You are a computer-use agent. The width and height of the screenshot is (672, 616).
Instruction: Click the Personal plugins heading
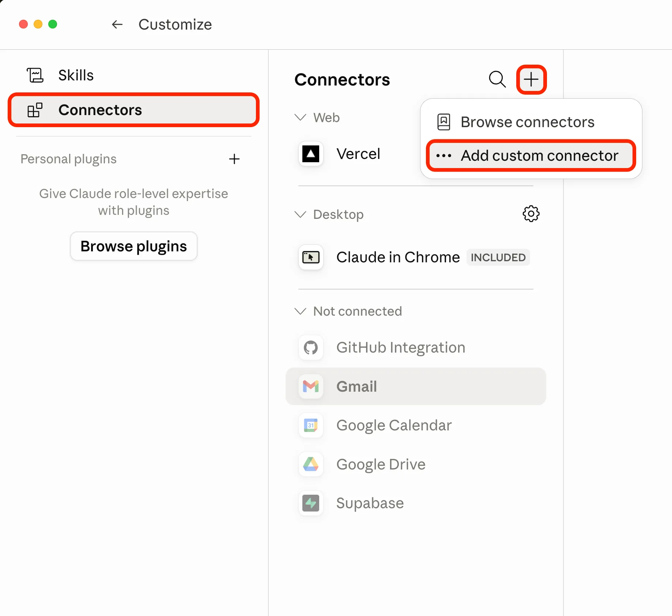coord(68,159)
